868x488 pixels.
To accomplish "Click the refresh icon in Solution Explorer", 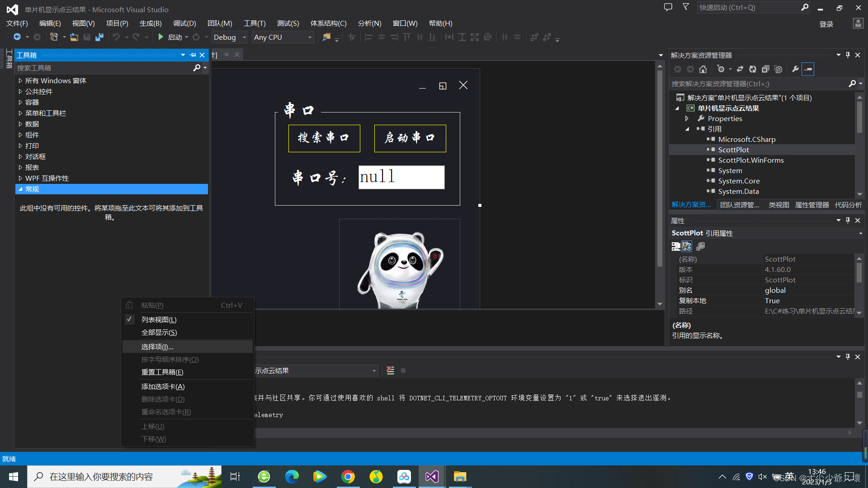I will (x=753, y=69).
